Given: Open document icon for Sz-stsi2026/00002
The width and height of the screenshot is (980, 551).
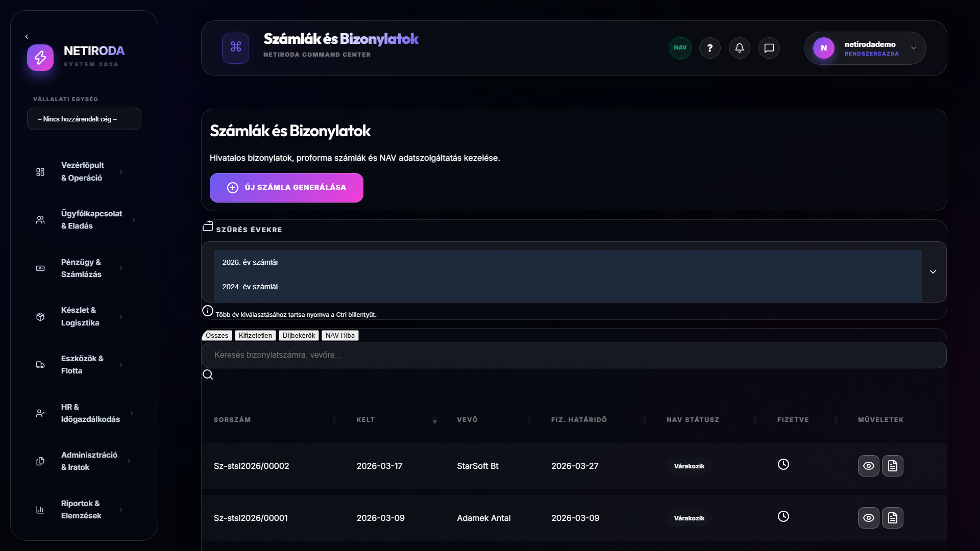Looking at the screenshot, I should click(x=892, y=466).
